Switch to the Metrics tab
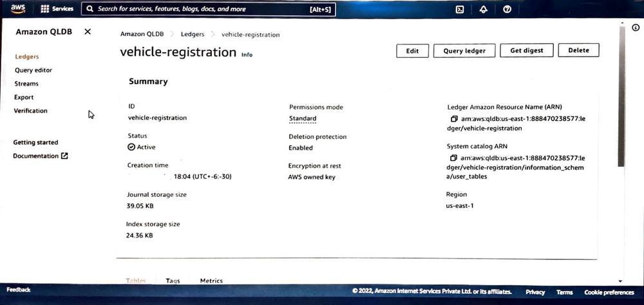The height and width of the screenshot is (305, 644). point(211,281)
